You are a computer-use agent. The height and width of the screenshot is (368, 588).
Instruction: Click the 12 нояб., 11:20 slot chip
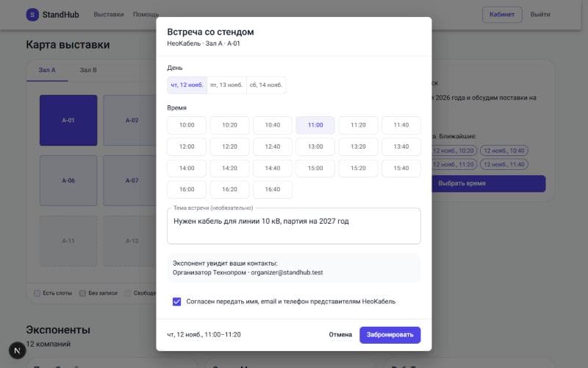pos(454,164)
